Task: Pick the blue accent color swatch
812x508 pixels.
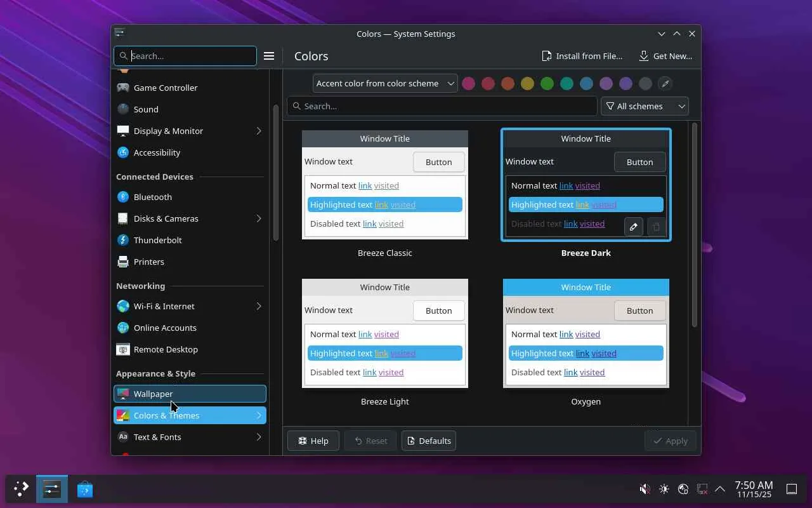Action: click(x=586, y=83)
